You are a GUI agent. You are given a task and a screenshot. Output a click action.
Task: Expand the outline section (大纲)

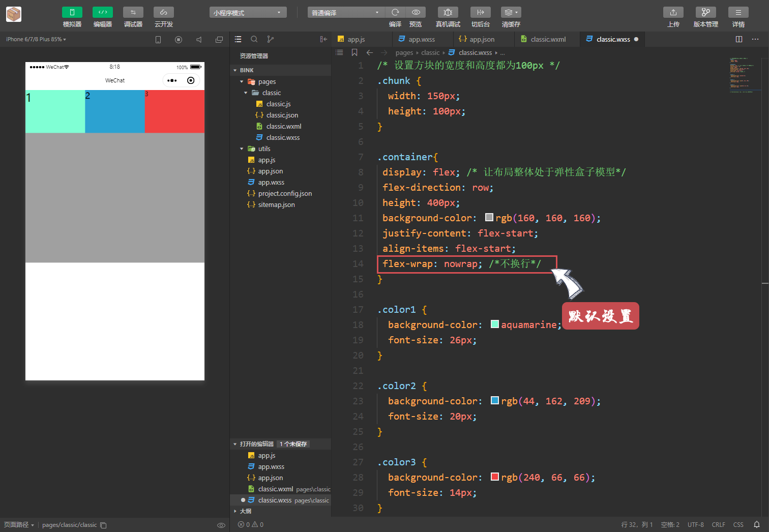(235, 511)
